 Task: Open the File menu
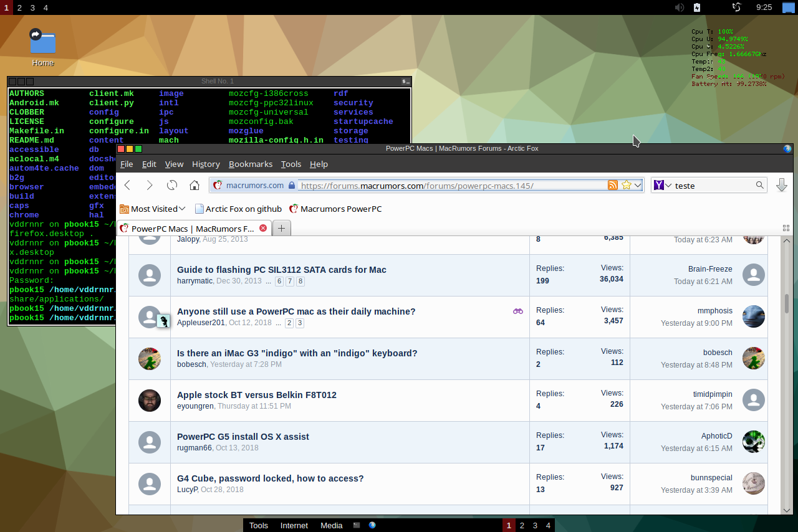click(127, 164)
